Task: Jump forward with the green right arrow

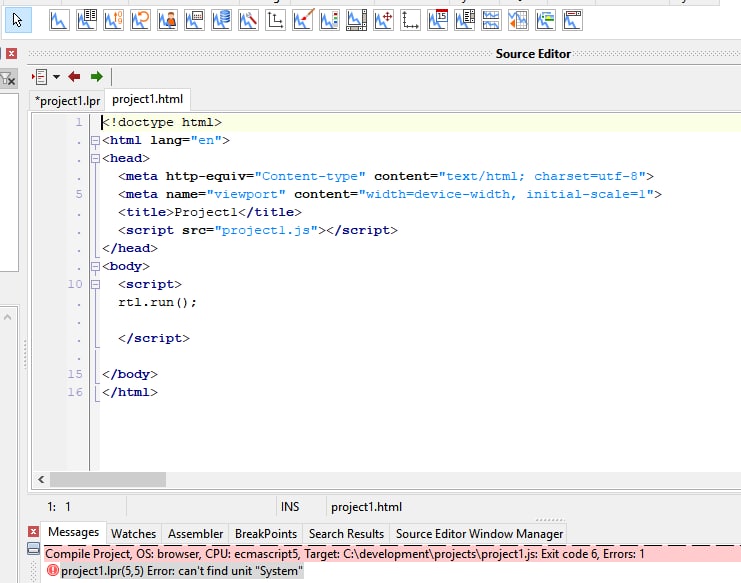Action: click(96, 77)
